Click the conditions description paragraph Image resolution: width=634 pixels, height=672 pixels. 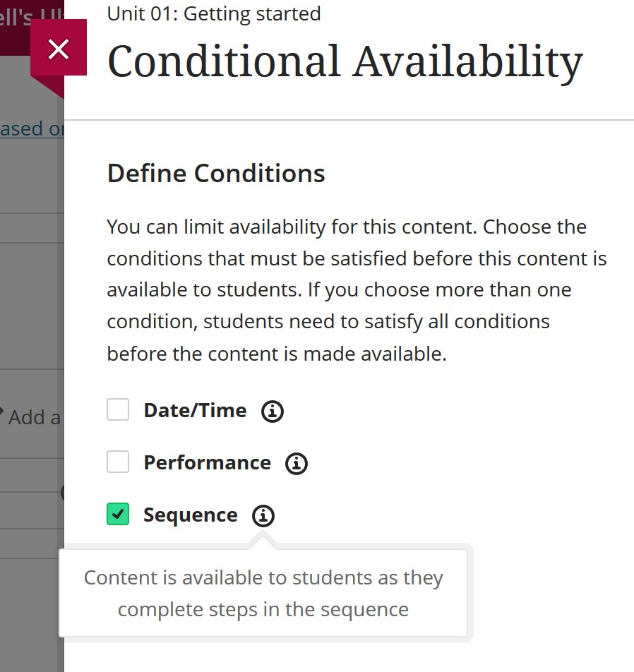point(357,289)
